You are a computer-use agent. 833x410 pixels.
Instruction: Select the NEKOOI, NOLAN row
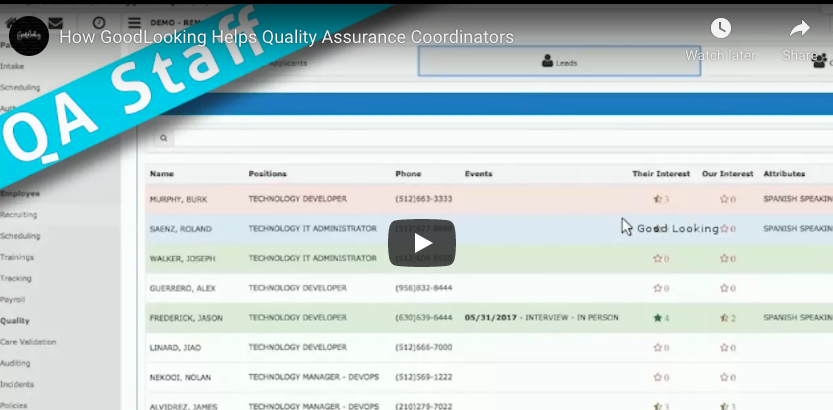click(x=489, y=378)
